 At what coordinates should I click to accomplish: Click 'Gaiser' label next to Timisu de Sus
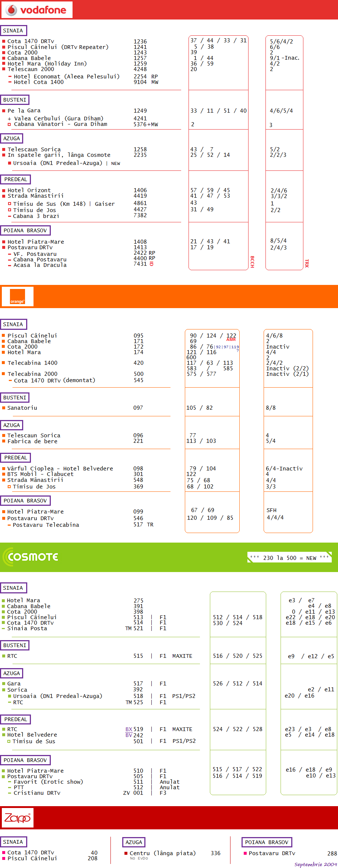(x=105, y=204)
